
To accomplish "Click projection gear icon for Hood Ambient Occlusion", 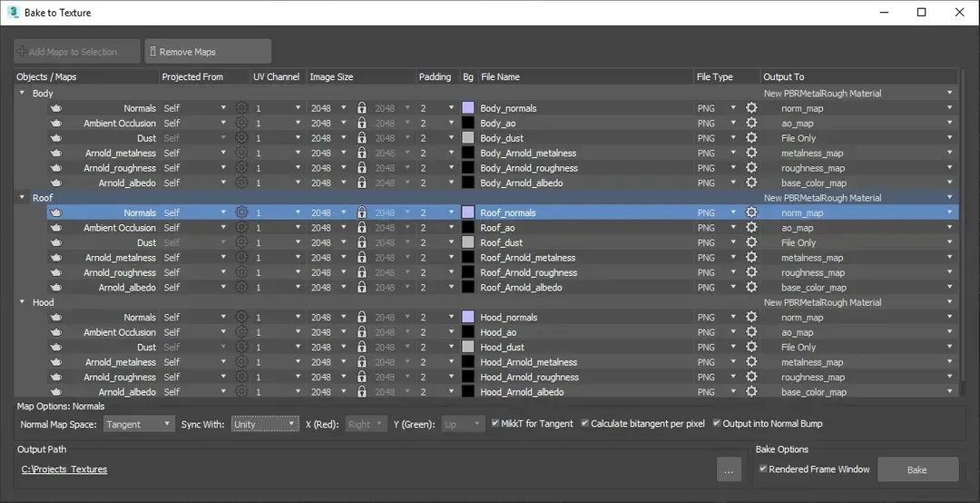I will click(x=241, y=332).
